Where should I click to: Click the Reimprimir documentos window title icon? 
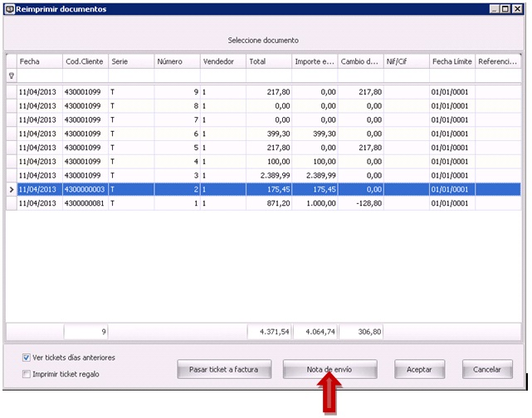pyautogui.click(x=9, y=7)
